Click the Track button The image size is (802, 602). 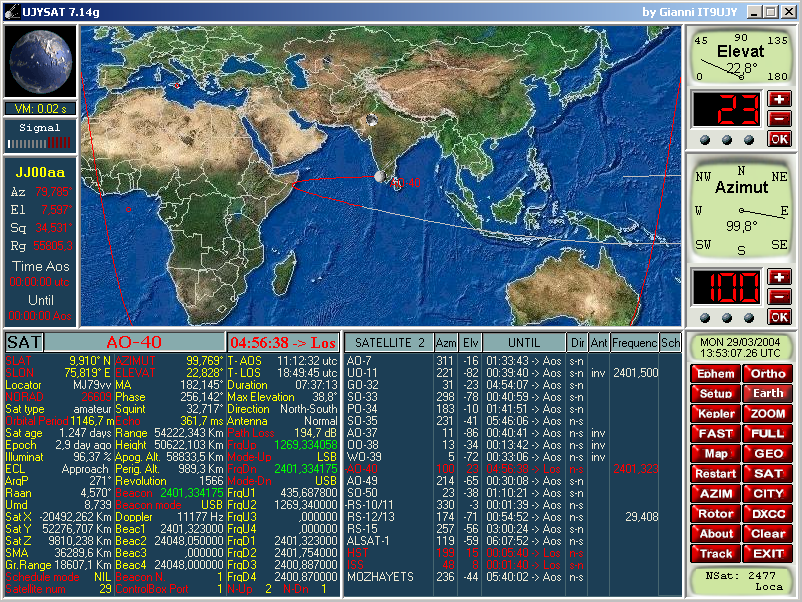(716, 553)
